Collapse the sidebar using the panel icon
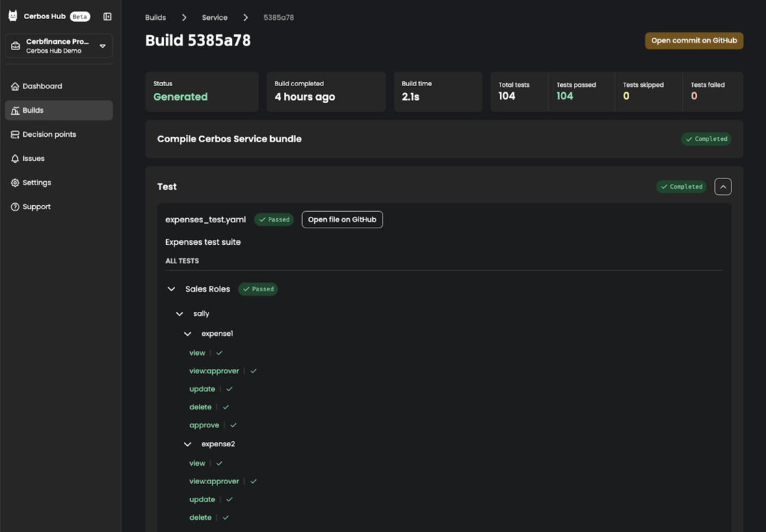The width and height of the screenshot is (766, 532). click(107, 16)
